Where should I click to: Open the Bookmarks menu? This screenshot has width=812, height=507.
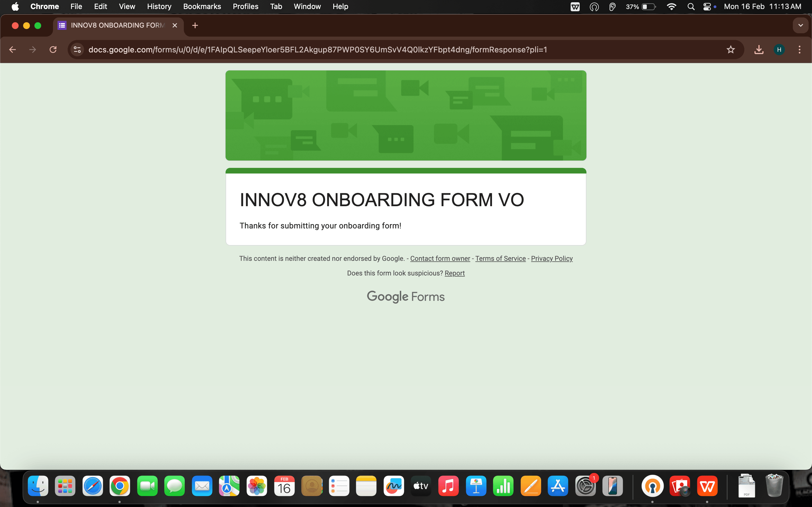click(202, 6)
